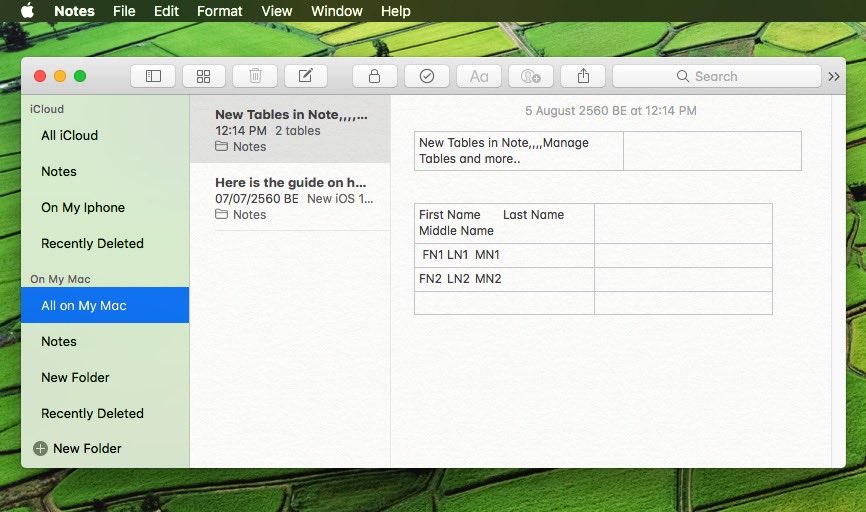The width and height of the screenshot is (866, 512).
Task: Select Recently Deleted under On My Mac
Action: pos(105,413)
